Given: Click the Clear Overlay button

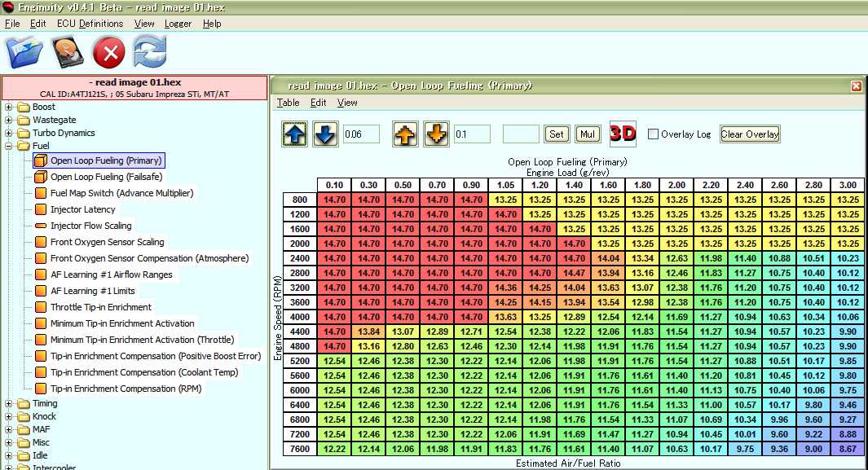Looking at the screenshot, I should coord(750,134).
